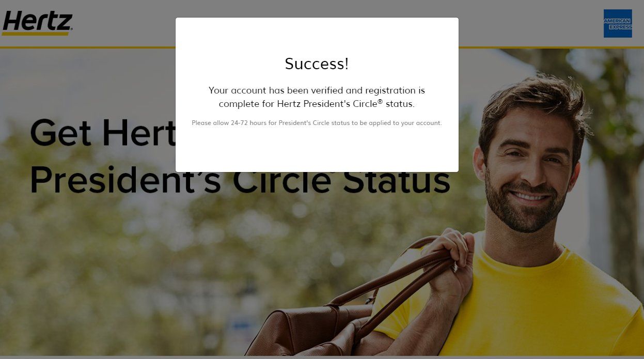The image size is (644, 359).
Task: Click the Hertz logo in the header
Action: tap(37, 23)
